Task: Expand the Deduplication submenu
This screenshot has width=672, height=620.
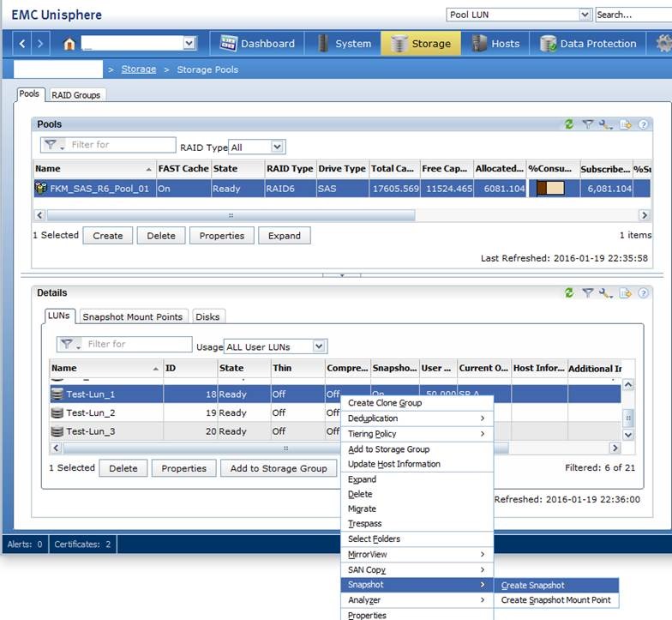Action: tap(417, 418)
